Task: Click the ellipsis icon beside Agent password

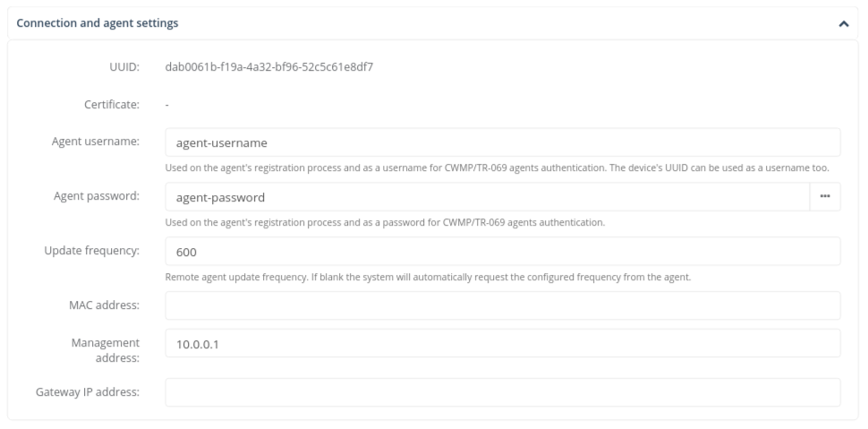Action: coord(825,197)
